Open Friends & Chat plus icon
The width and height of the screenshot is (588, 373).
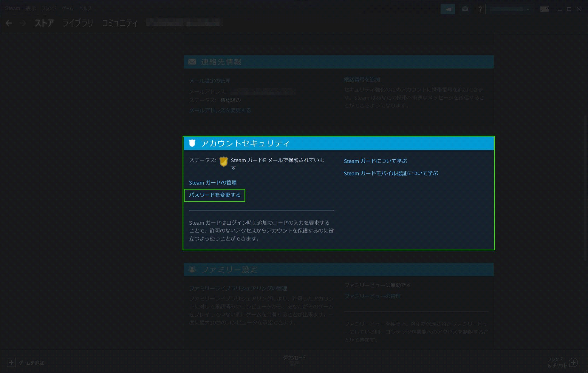(573, 362)
